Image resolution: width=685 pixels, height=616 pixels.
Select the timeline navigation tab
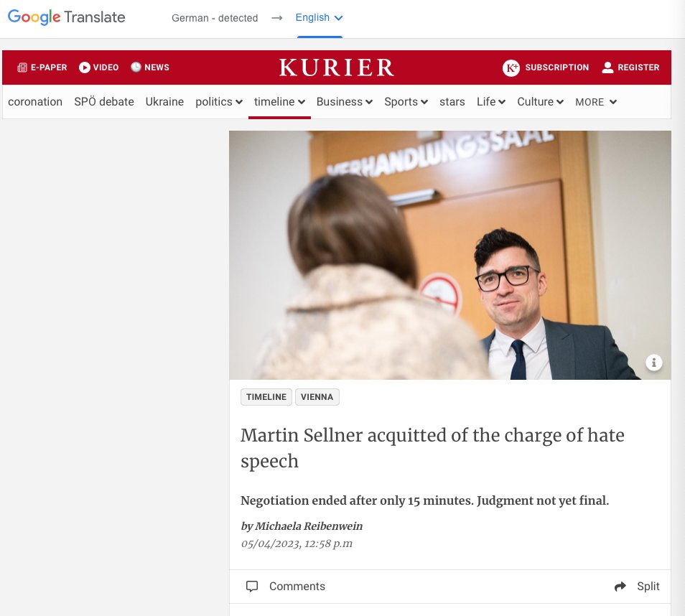pyautogui.click(x=279, y=102)
